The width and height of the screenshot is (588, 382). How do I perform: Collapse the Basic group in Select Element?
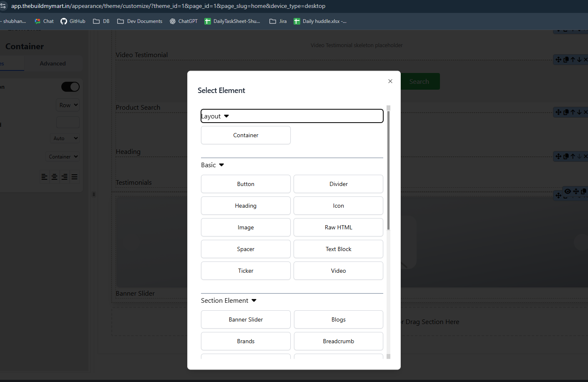click(x=213, y=165)
